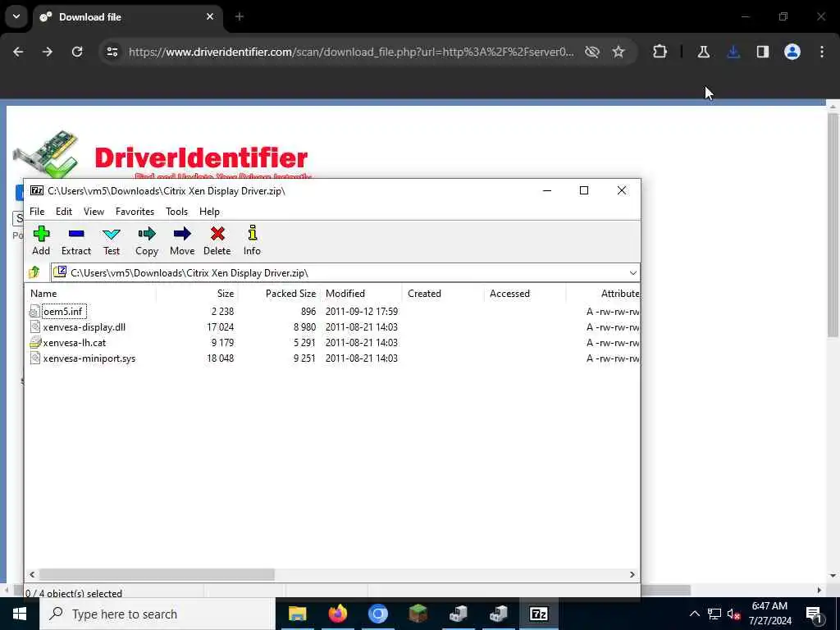This screenshot has width=840, height=630.
Task: Open the Favorites menu in 7-Zip
Action: point(135,212)
